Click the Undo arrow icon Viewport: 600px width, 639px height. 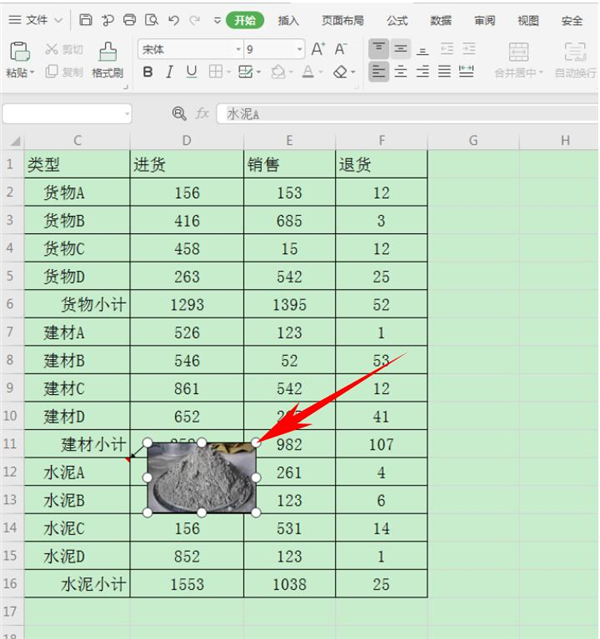(x=173, y=20)
